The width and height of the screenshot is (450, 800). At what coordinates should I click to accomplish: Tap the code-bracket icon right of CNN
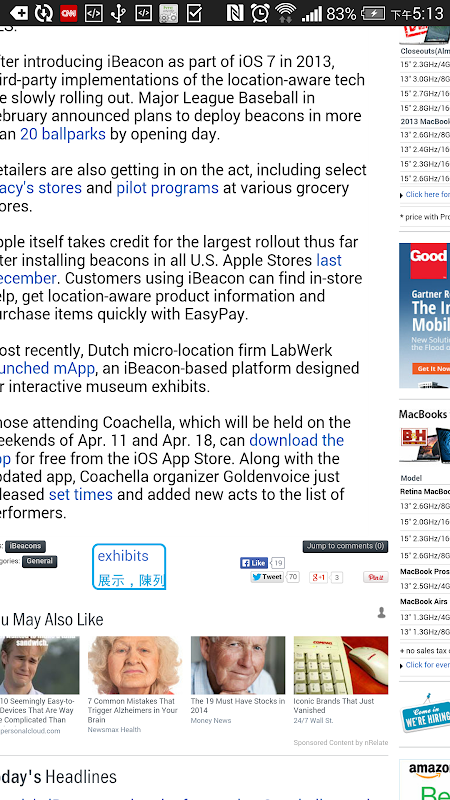(x=93, y=13)
